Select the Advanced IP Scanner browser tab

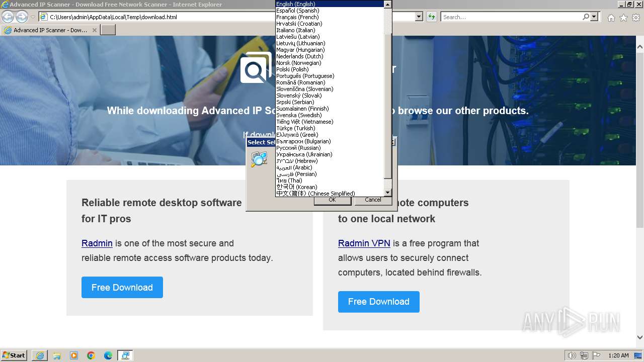[x=50, y=30]
